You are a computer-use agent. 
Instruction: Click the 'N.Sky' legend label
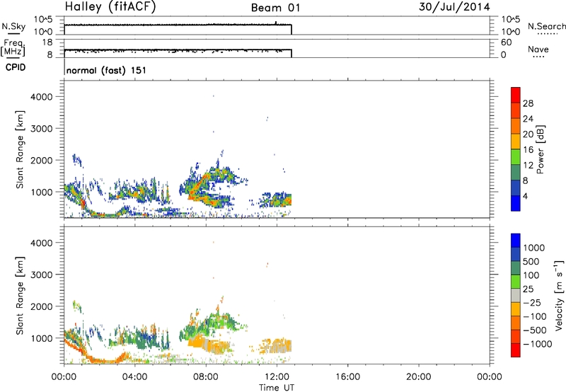click(13, 26)
